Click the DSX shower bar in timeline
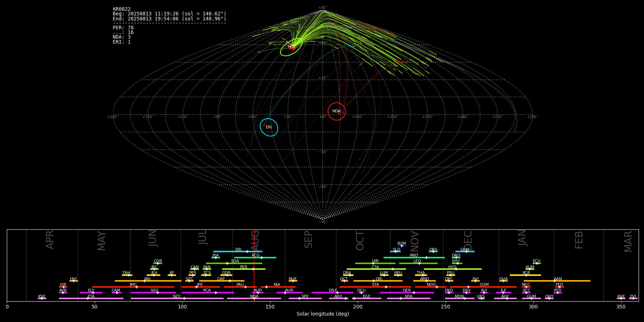 [332, 293]
